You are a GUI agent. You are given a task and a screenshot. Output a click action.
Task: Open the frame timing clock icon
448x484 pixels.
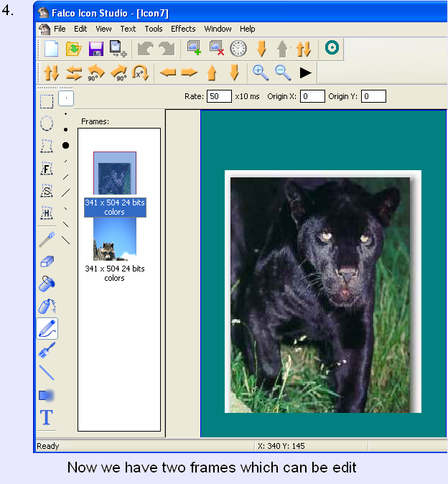(238, 48)
